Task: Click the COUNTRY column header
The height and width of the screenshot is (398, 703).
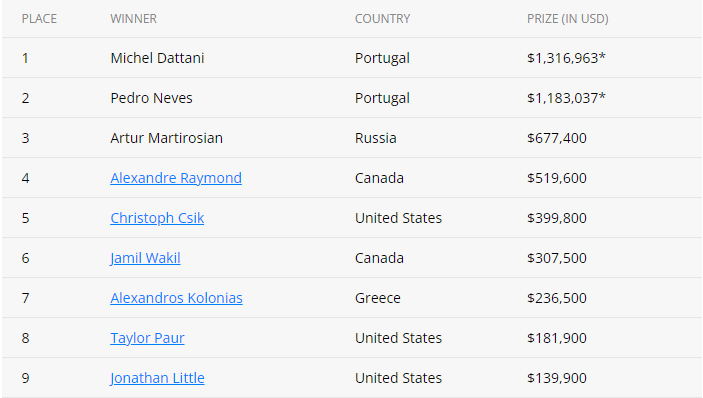Action: point(382,19)
